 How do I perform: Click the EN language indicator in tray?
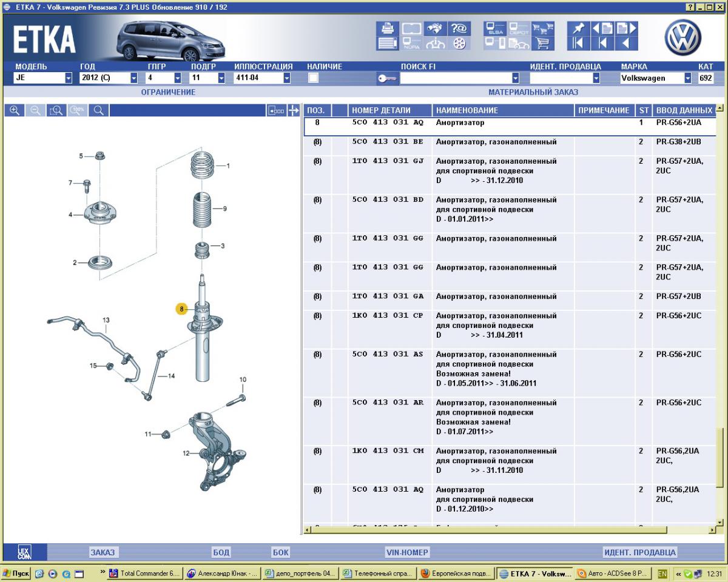[x=662, y=574]
